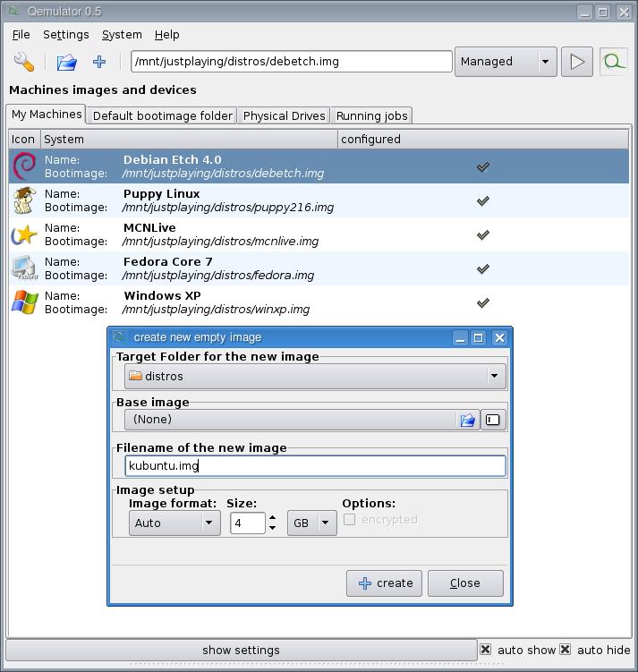Click the plus icon on the create button
The height and width of the screenshot is (672, 638).
(x=364, y=583)
